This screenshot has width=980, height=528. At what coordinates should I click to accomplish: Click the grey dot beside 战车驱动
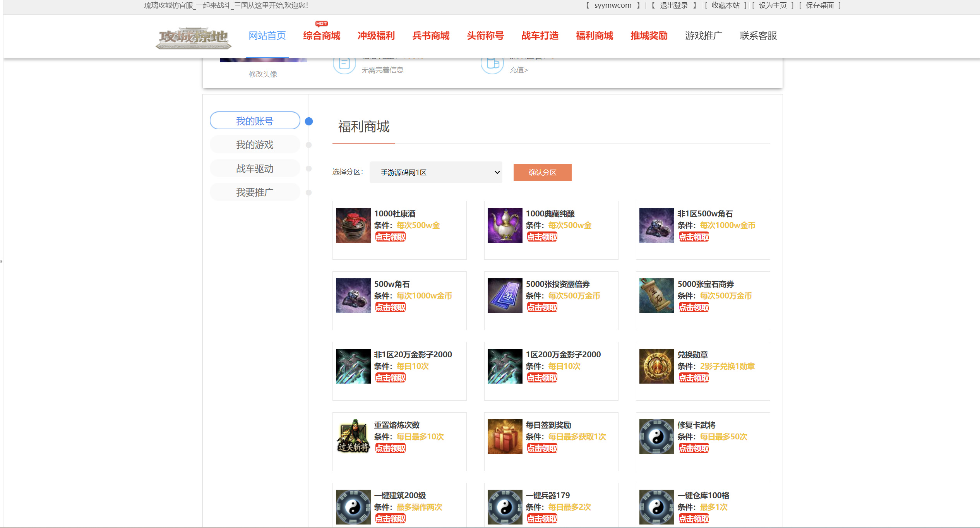(x=308, y=168)
